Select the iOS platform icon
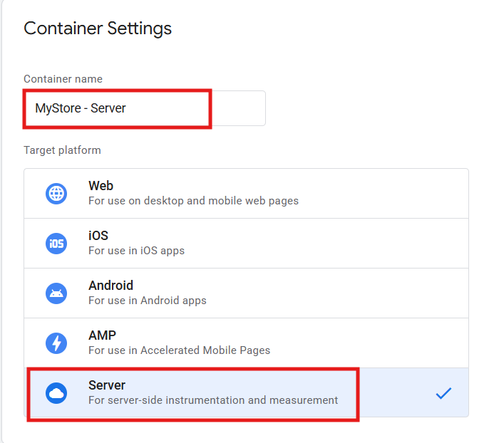 pyautogui.click(x=56, y=244)
